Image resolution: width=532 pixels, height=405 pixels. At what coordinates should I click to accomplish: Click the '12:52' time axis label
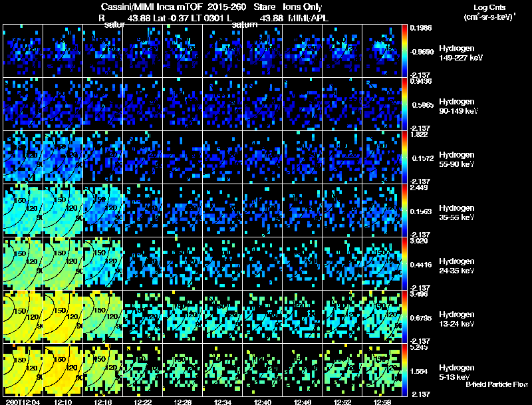tap(342, 402)
